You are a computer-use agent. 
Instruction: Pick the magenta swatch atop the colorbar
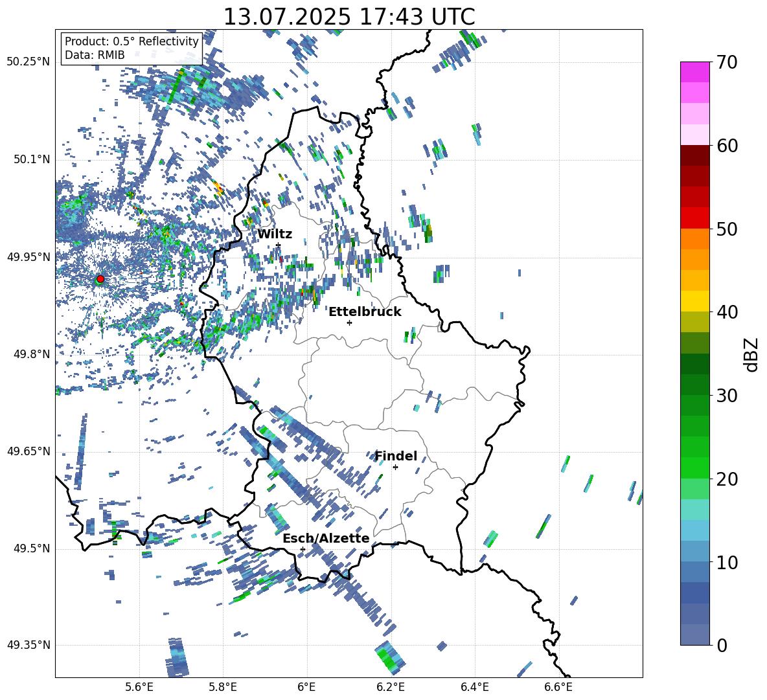coord(694,72)
